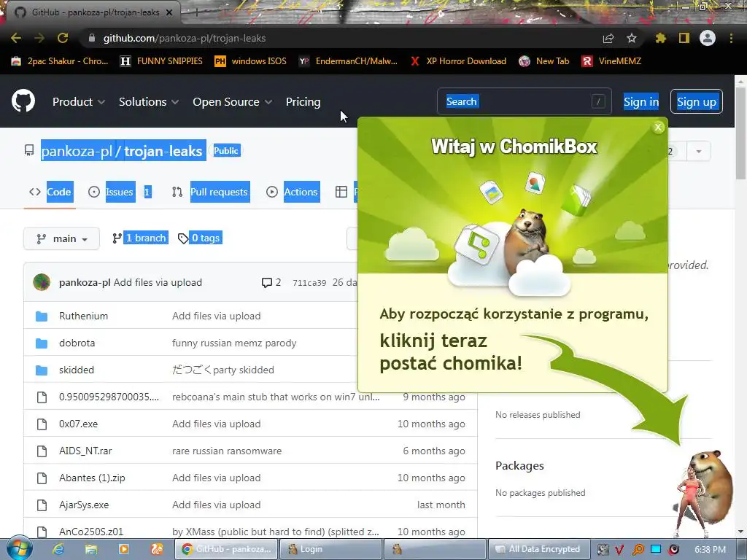Open the commit comments icon showing 2

[x=271, y=282]
